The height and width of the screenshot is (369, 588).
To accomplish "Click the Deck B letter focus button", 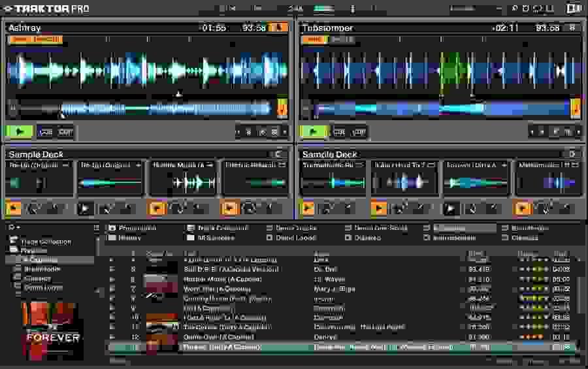I will click(x=572, y=27).
